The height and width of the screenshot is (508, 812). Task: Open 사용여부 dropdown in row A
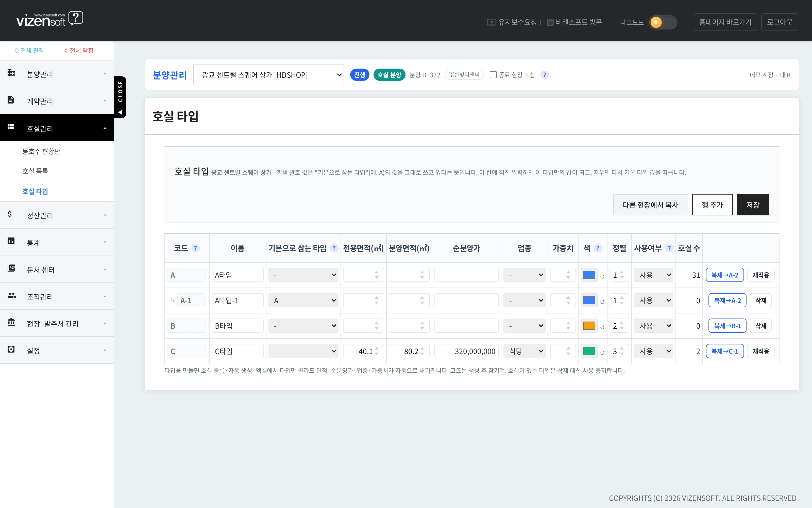(653, 275)
